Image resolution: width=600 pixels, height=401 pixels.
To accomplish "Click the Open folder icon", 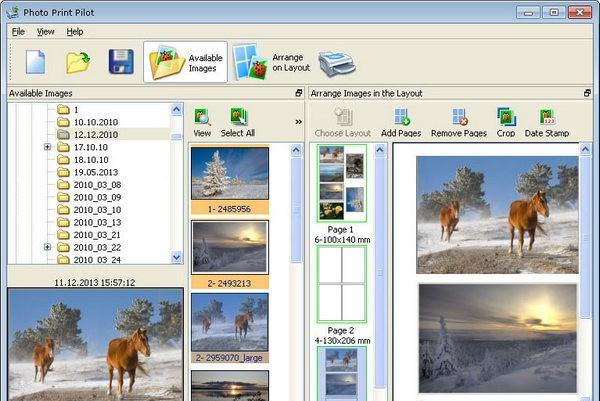I will tap(78, 62).
